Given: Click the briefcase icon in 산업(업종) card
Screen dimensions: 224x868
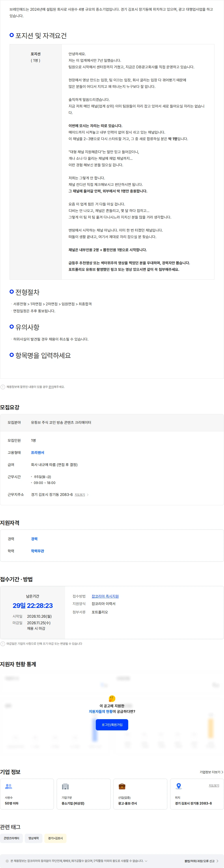Looking at the screenshot, I should [x=122, y=786].
